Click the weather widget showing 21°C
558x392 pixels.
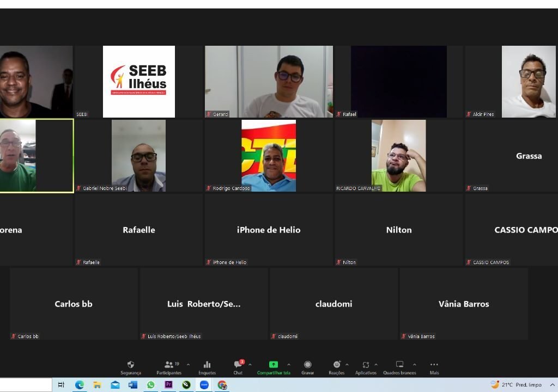[515, 385]
